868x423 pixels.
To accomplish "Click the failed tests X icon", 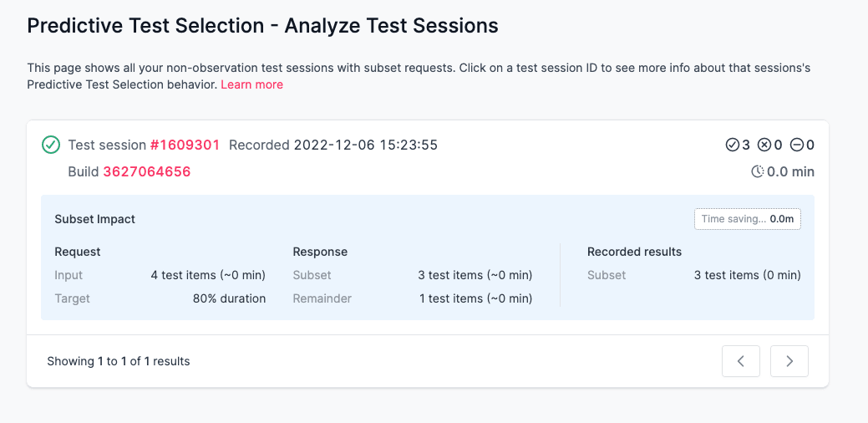I will pyautogui.click(x=764, y=145).
